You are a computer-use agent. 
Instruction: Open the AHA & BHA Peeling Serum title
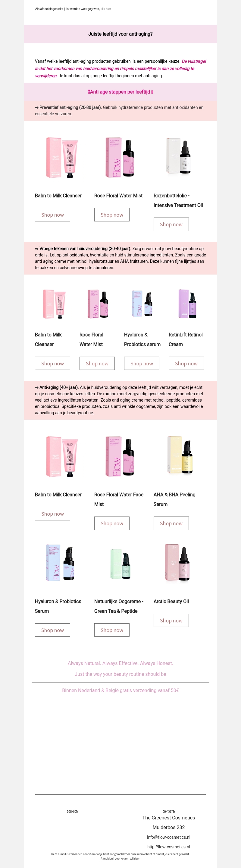coord(174,499)
